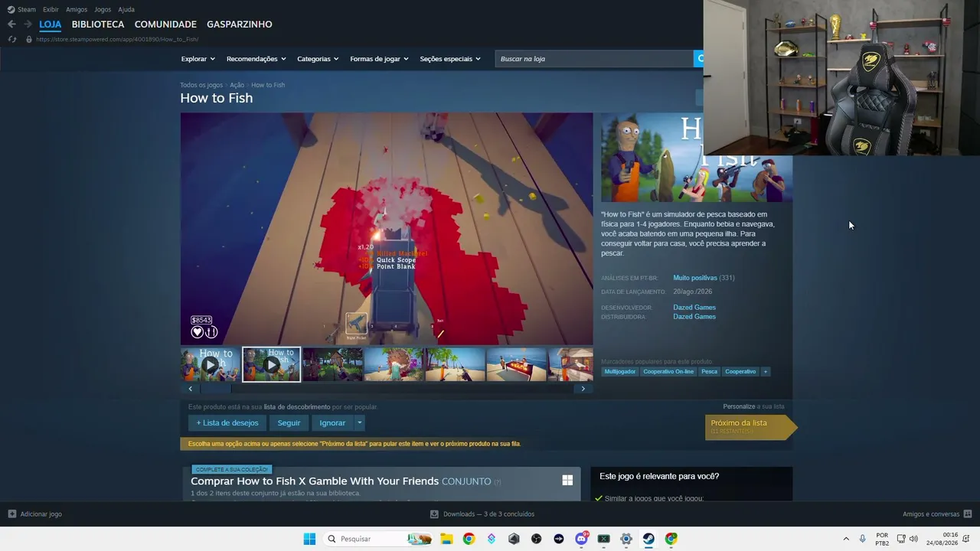Open the Muito positivas reviews link
Screen dimensions: 980x551
tap(695, 278)
